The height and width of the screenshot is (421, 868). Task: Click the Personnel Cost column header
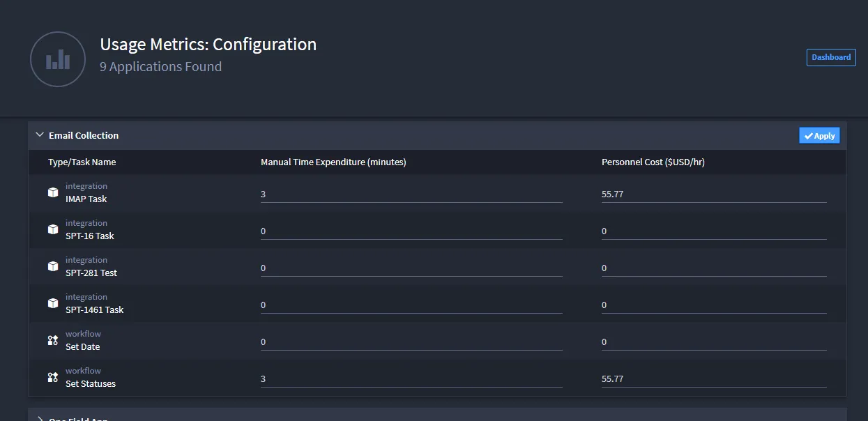pos(654,162)
